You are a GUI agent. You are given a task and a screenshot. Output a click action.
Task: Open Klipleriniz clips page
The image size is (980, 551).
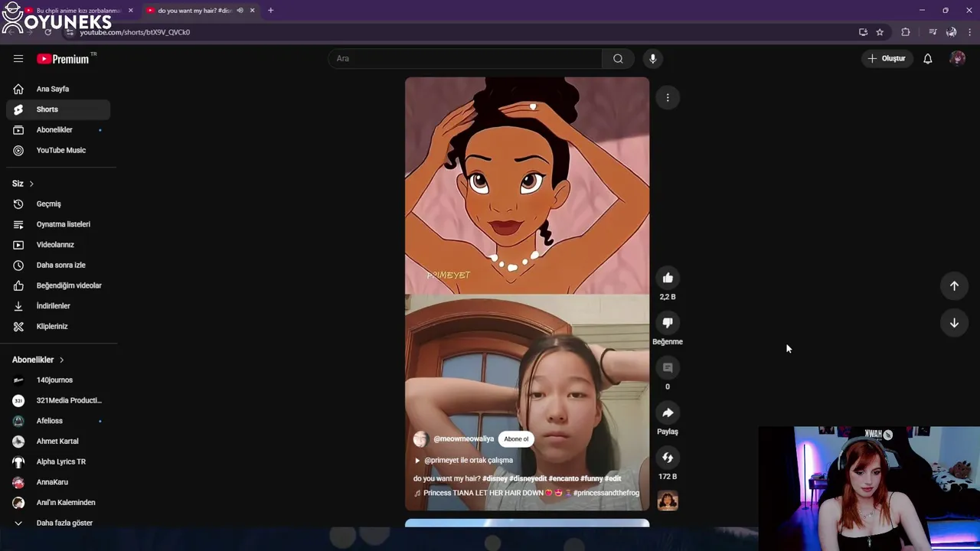58,326
